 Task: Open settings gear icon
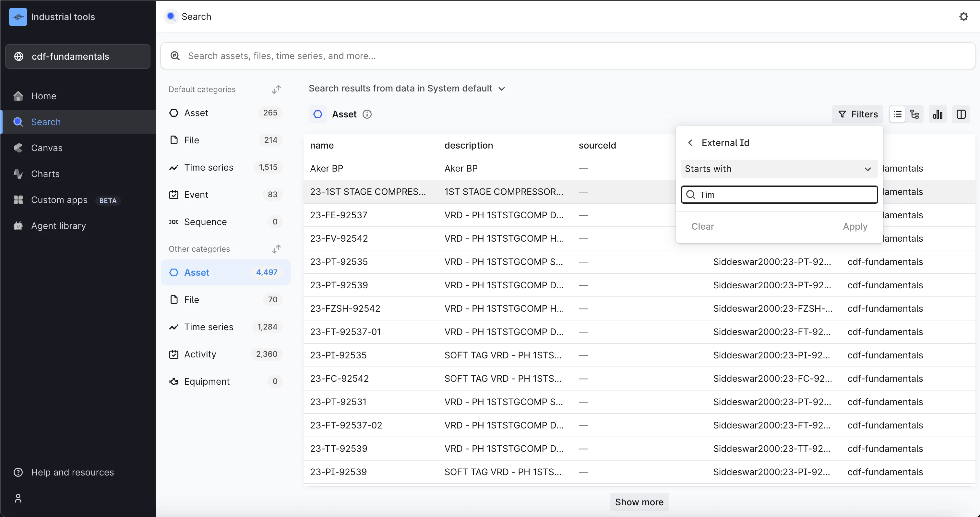(x=963, y=17)
